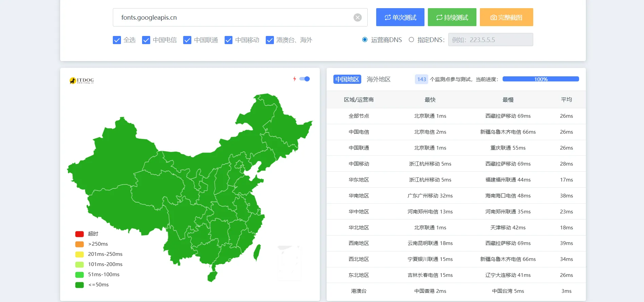Viewport: 644px width, 302px height.
Task: Switch to the 海外地区 tab
Action: (379, 79)
